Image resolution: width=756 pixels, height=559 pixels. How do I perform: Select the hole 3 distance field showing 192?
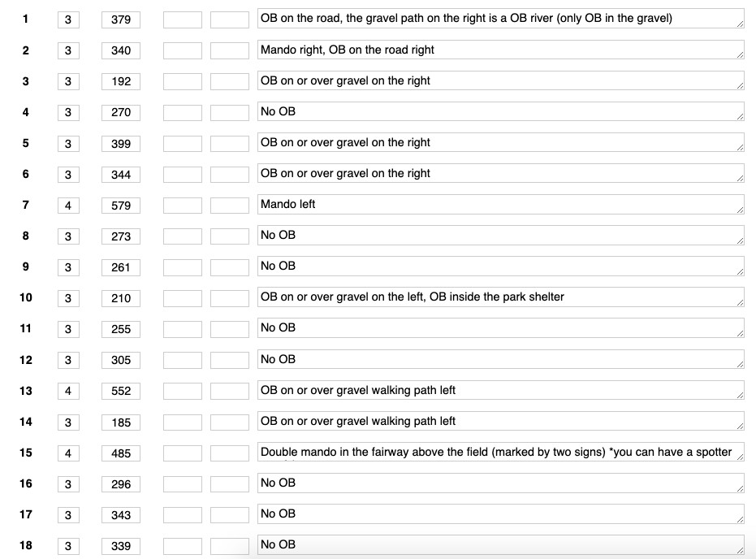[121, 81]
